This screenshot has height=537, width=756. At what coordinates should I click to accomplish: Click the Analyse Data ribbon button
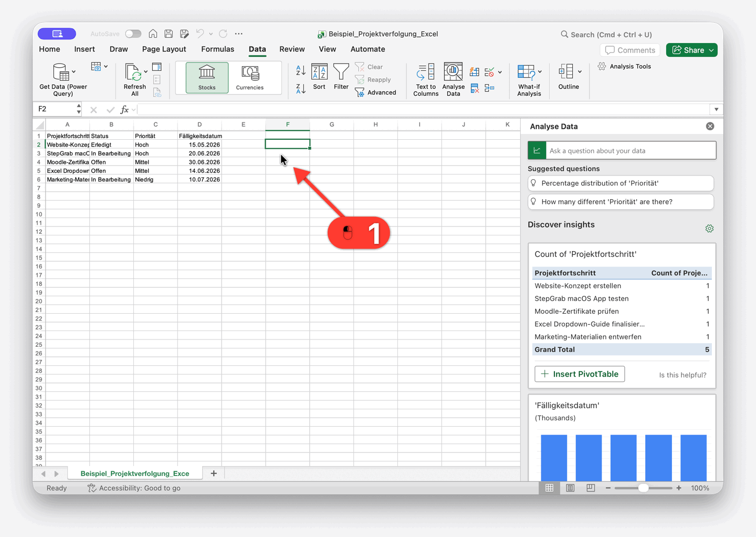coord(453,79)
